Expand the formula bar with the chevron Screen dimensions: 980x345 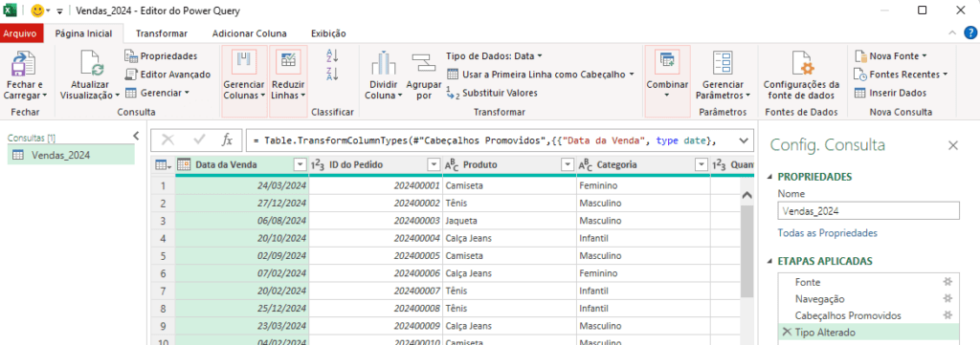(743, 140)
